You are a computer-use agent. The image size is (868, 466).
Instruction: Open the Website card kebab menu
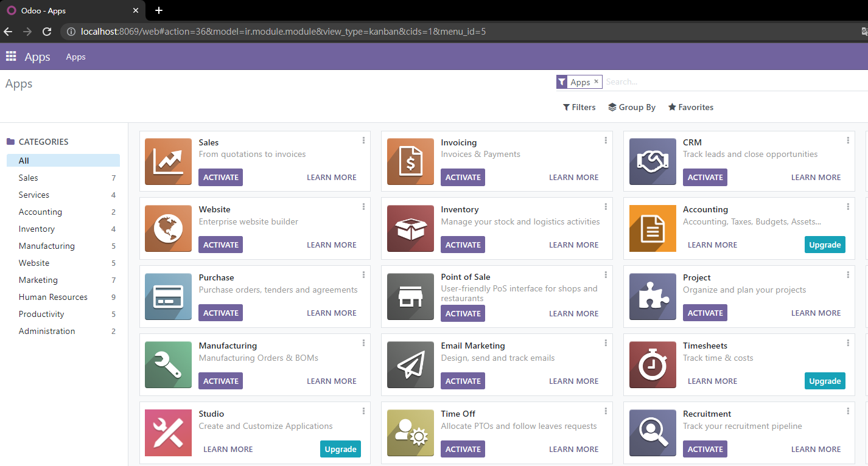[364, 207]
